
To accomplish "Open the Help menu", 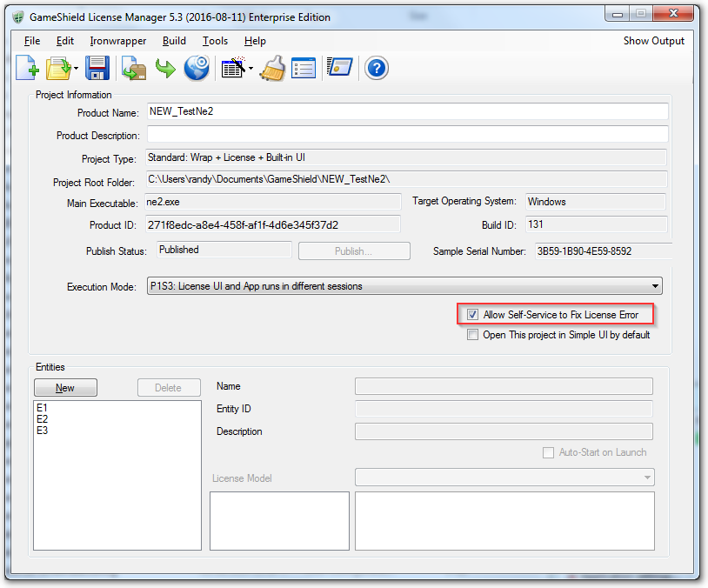I will [x=255, y=41].
